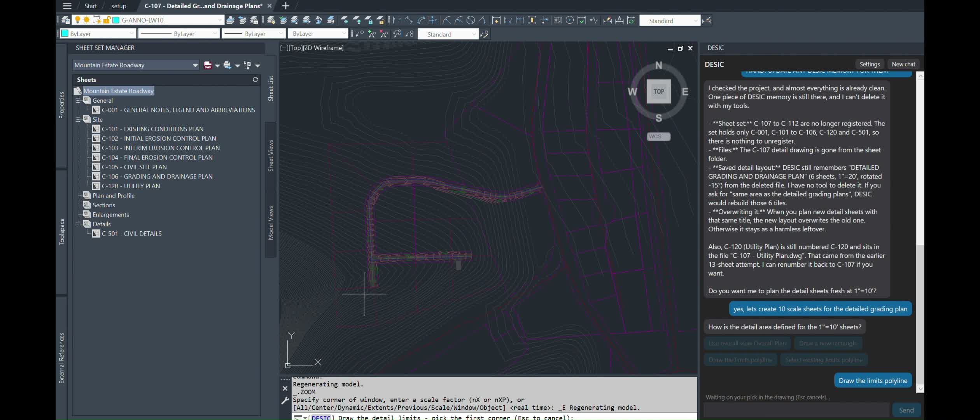Image resolution: width=980 pixels, height=420 pixels.
Task: Open the dimension style Standard dropdown
Action: pyautogui.click(x=695, y=21)
